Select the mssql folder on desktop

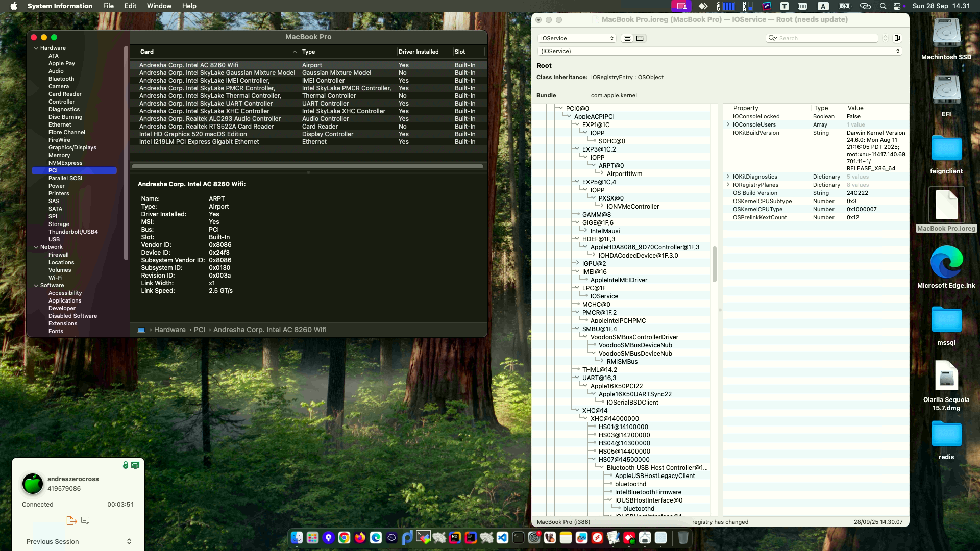(946, 325)
